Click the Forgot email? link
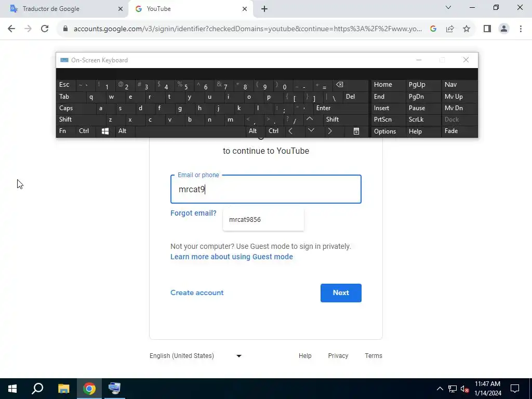Screen dimensions: 532x399 coord(193,213)
